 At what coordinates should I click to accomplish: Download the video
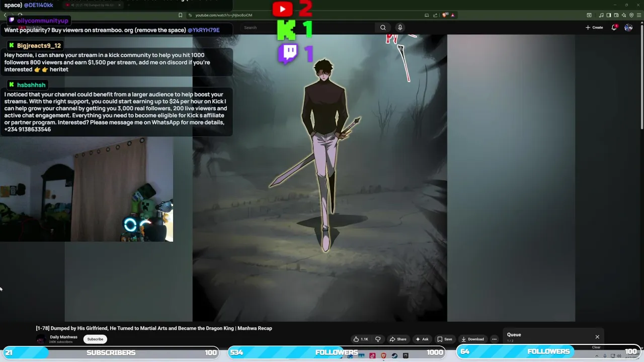pyautogui.click(x=472, y=339)
